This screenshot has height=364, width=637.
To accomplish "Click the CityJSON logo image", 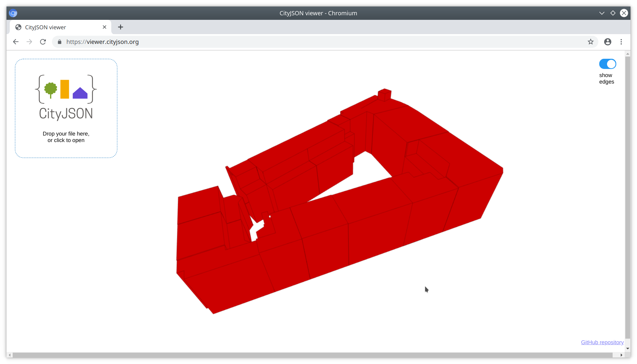I will pyautogui.click(x=66, y=97).
